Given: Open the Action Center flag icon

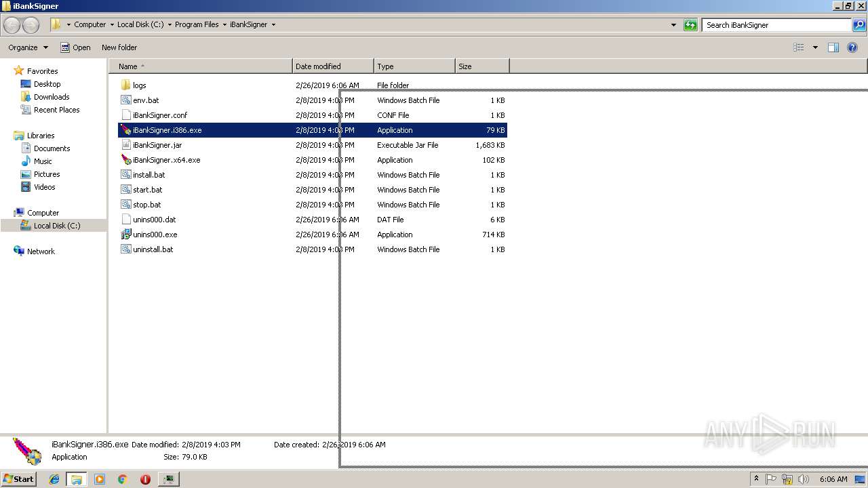Looking at the screenshot, I should (x=772, y=479).
